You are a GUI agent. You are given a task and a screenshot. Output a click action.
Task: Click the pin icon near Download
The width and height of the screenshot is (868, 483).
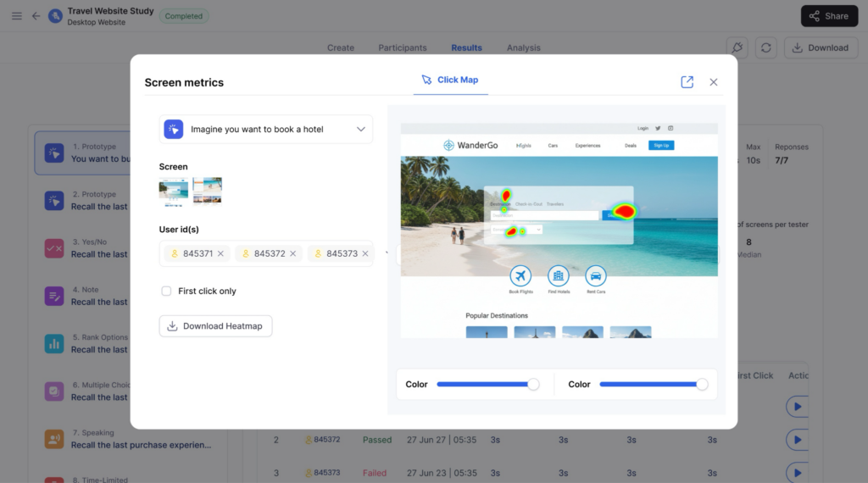pos(737,47)
